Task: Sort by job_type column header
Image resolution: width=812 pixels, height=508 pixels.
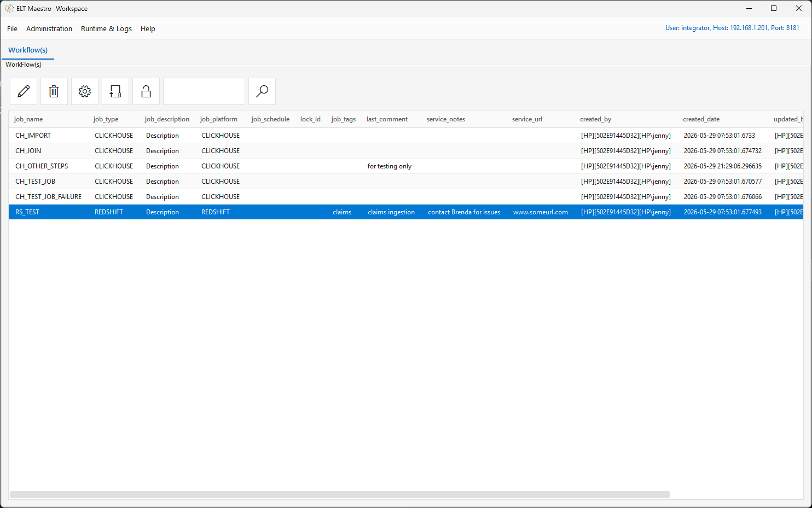Action: [x=106, y=119]
